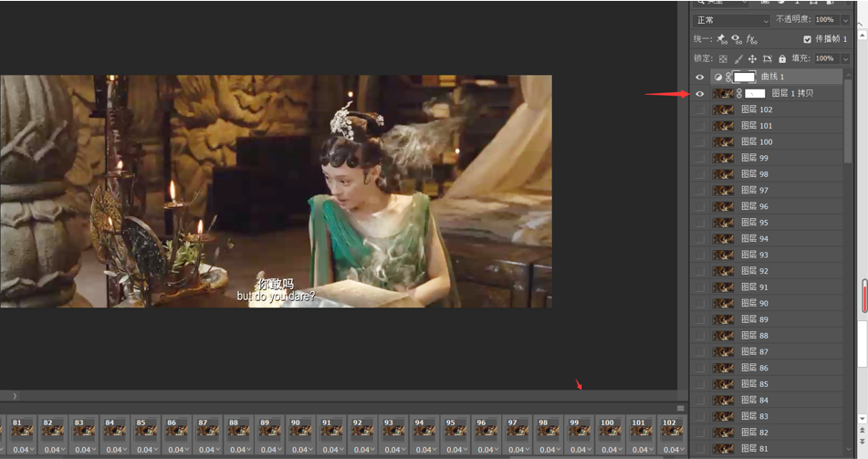Hide the 曲线 1 layer

pyautogui.click(x=700, y=78)
